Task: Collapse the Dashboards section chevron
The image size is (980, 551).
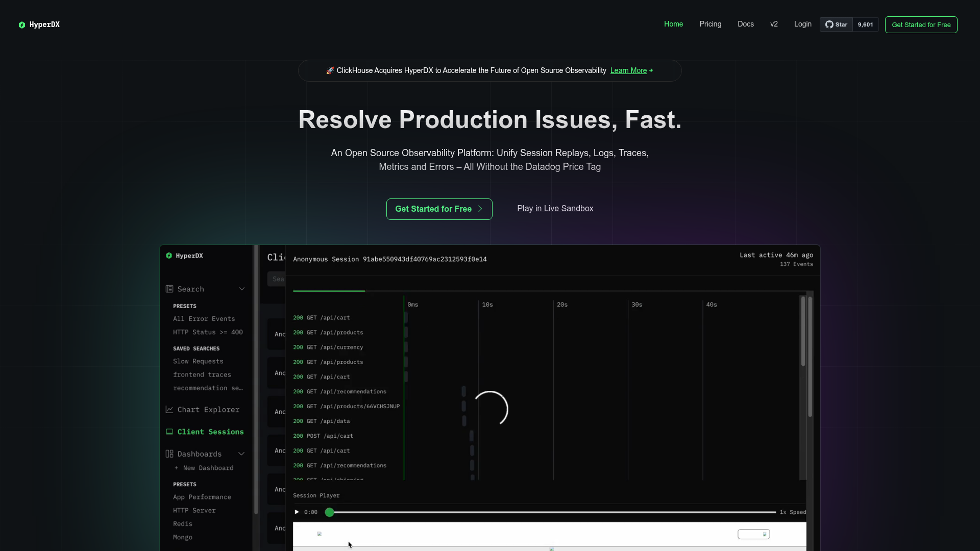Action: click(x=241, y=454)
